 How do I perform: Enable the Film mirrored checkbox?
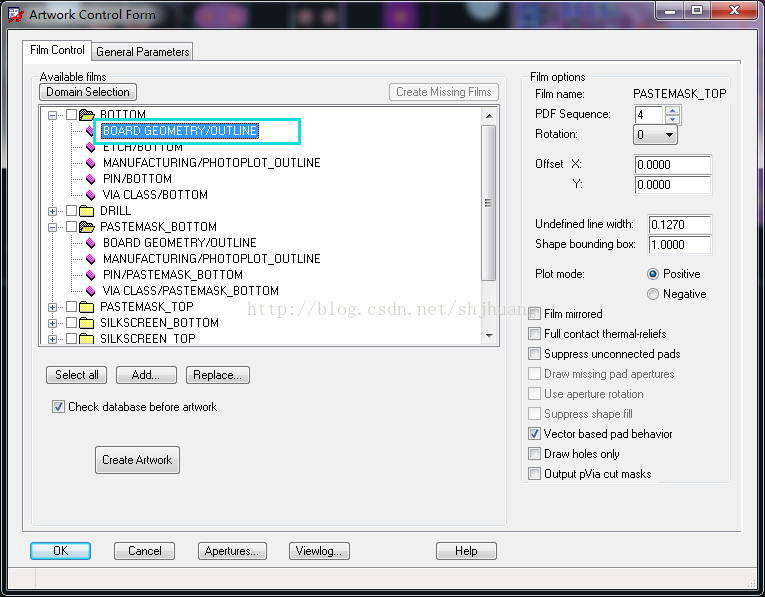point(535,314)
